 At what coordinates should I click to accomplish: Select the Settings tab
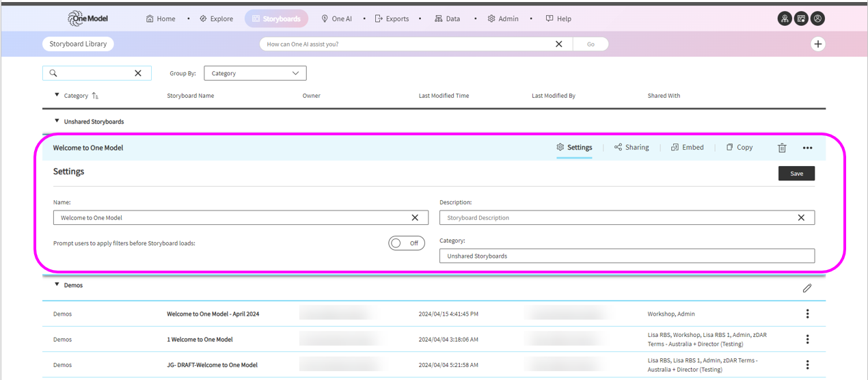[x=575, y=147]
